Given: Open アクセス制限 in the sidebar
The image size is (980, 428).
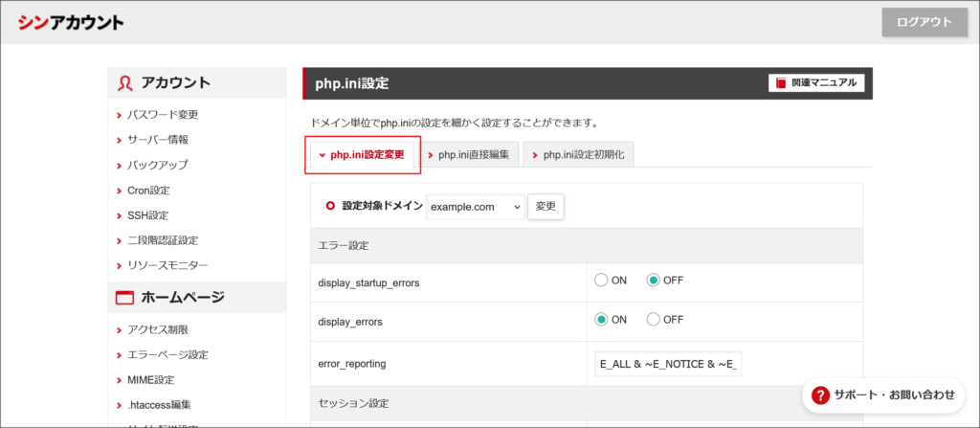Looking at the screenshot, I should pyautogui.click(x=158, y=329).
